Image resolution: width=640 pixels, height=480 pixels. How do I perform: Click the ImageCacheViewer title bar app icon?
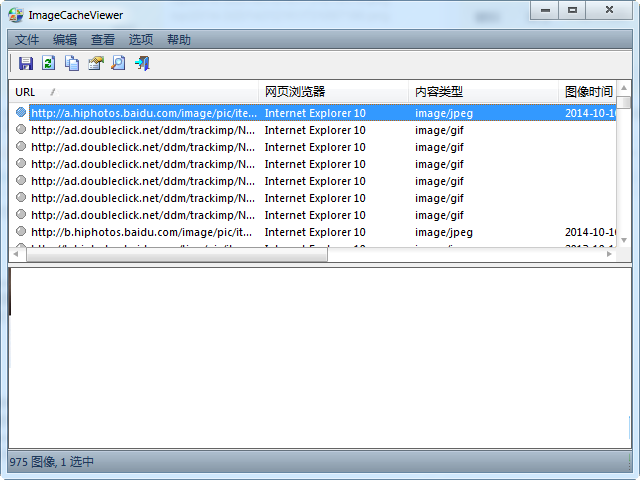pyautogui.click(x=16, y=14)
